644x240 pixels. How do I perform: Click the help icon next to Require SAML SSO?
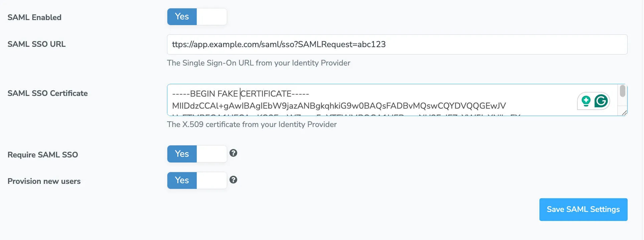[233, 153]
